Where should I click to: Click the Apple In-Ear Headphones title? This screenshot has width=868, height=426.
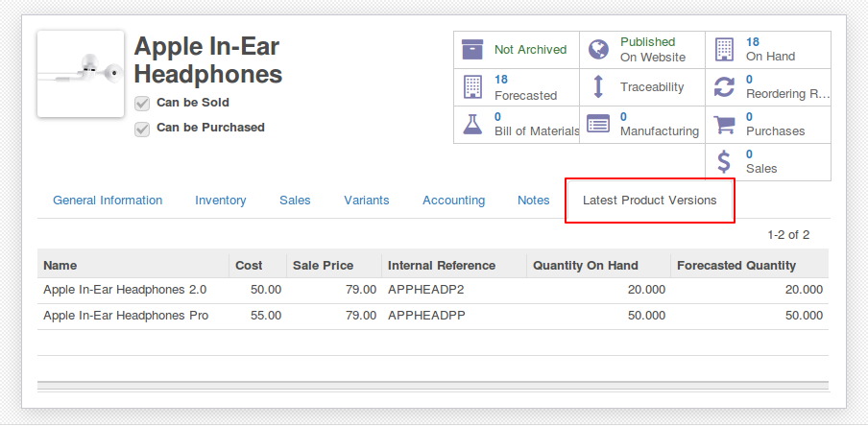point(208,60)
